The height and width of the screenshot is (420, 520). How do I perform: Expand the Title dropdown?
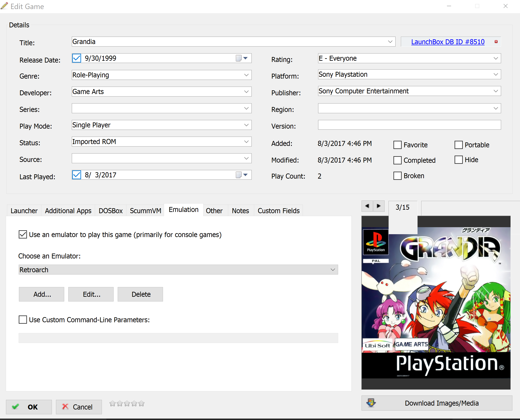coord(390,42)
